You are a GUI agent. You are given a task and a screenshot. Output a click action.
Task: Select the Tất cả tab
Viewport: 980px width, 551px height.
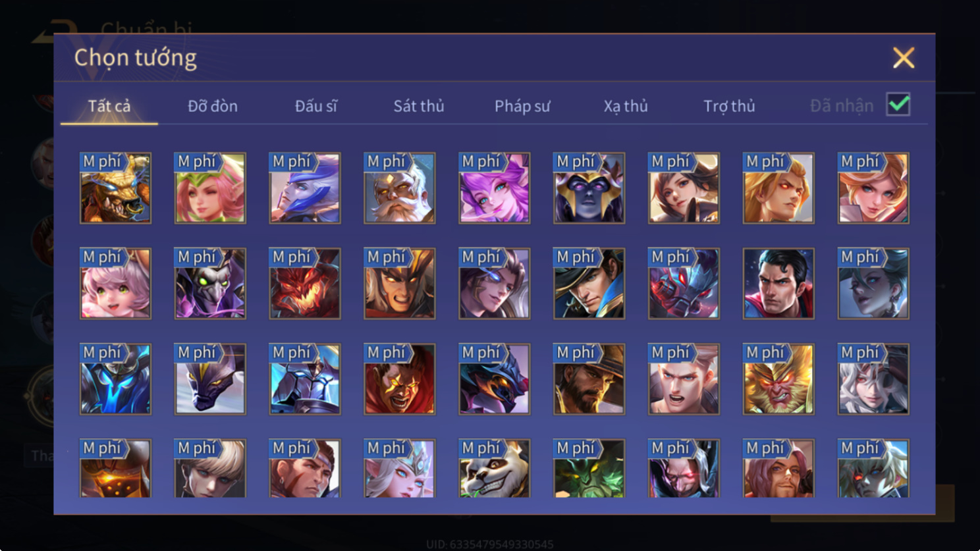click(x=109, y=106)
